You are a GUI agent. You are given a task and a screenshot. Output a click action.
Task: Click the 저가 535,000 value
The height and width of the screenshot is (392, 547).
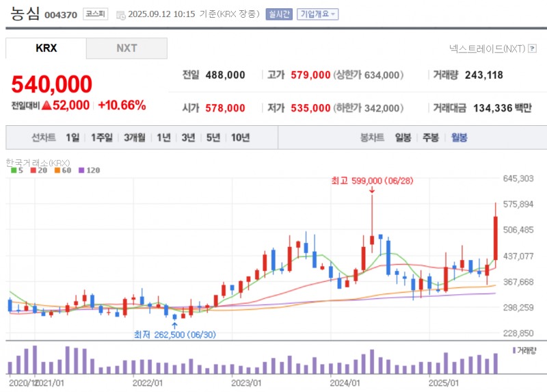click(x=310, y=108)
